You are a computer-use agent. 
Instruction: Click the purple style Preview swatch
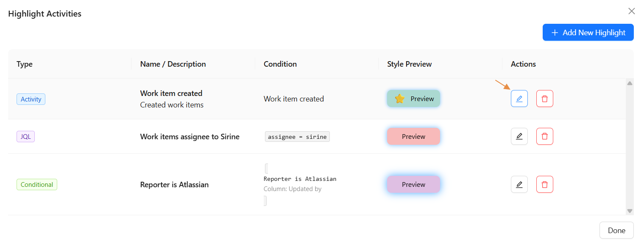(x=413, y=184)
